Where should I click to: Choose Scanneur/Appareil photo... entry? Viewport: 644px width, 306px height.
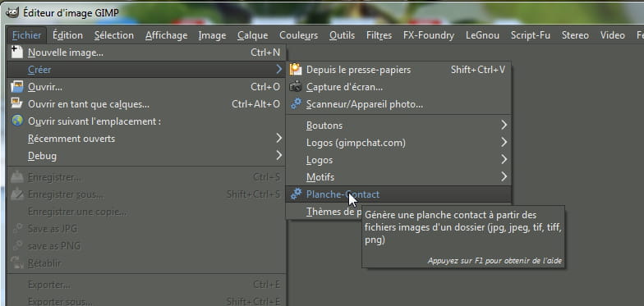[x=398, y=104]
